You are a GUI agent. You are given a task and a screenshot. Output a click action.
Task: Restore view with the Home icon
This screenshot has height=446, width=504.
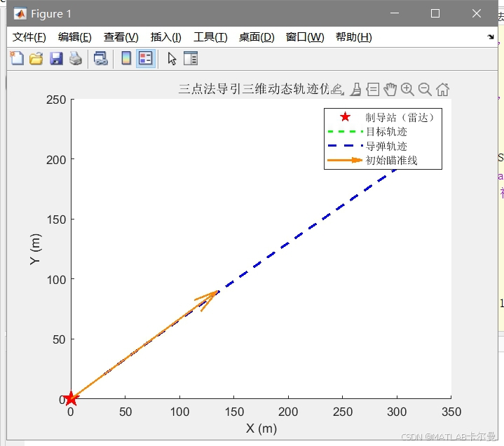coord(442,89)
